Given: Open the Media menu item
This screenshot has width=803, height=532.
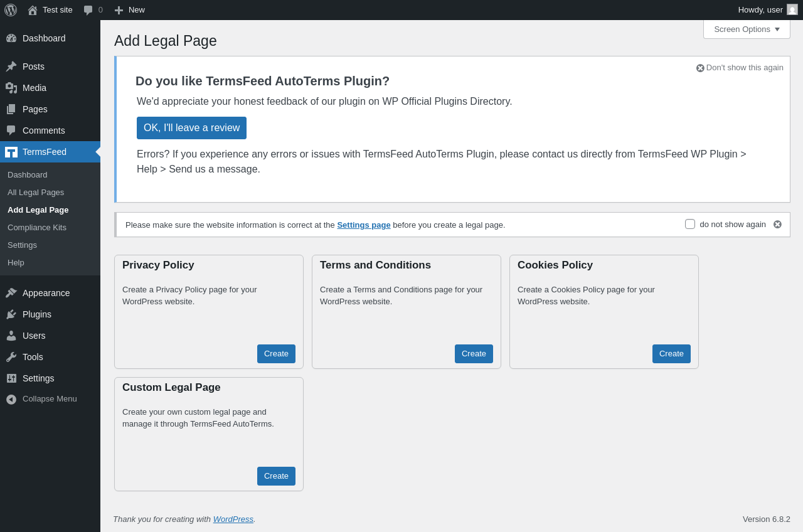Looking at the screenshot, I should coord(50,88).
